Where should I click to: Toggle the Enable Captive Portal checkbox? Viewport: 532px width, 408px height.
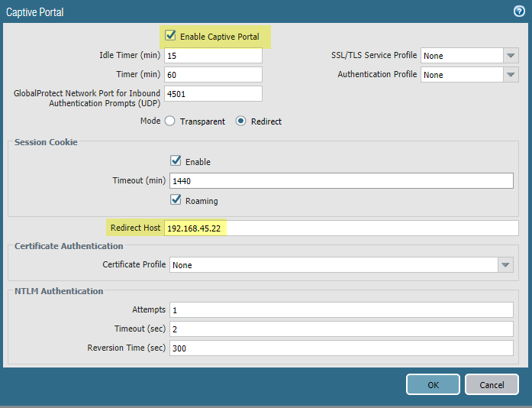click(171, 36)
